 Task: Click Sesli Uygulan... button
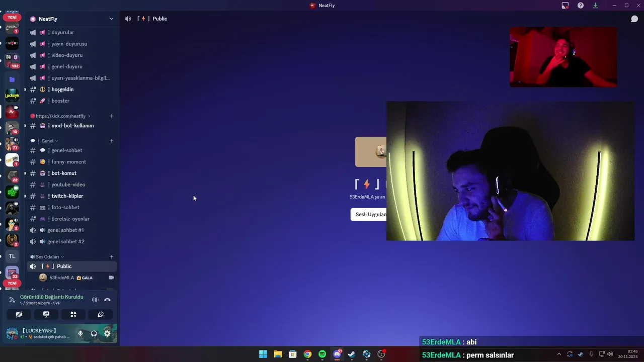click(x=369, y=215)
